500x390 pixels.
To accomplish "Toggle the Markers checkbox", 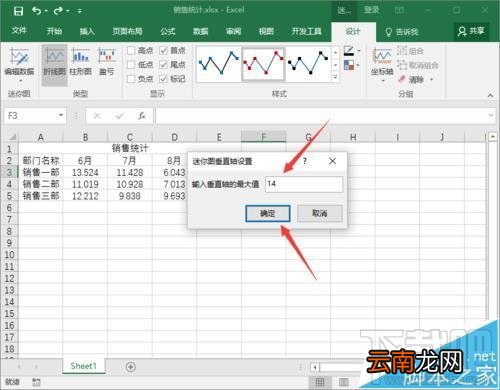I will click(163, 79).
